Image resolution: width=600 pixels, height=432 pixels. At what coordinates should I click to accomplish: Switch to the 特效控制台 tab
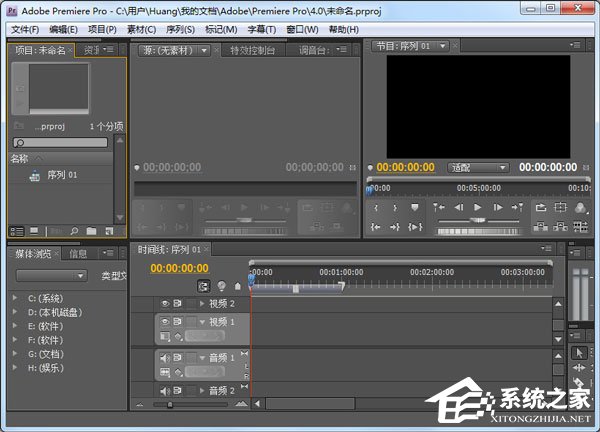(252, 49)
